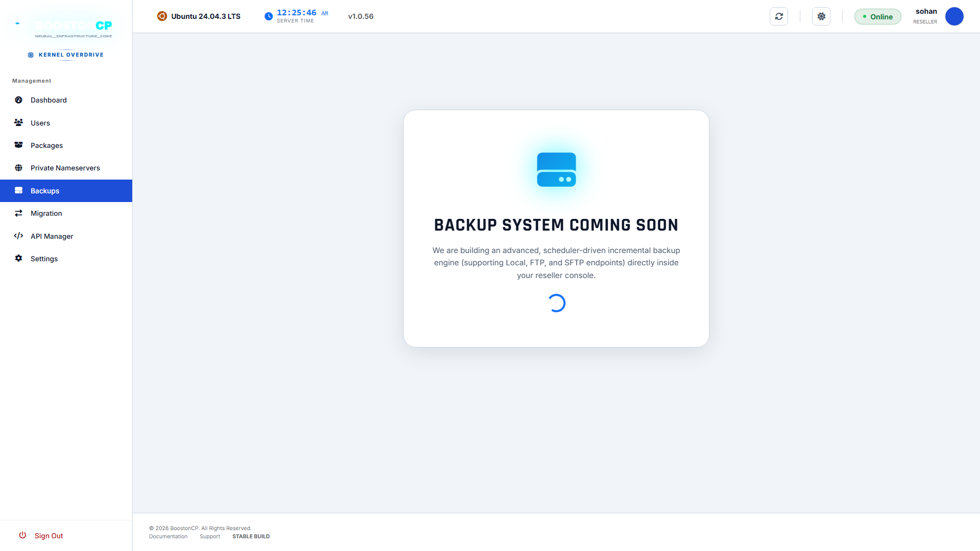
Task: Click the Ubuntu 24.04.3 LTS text
Action: click(206, 16)
